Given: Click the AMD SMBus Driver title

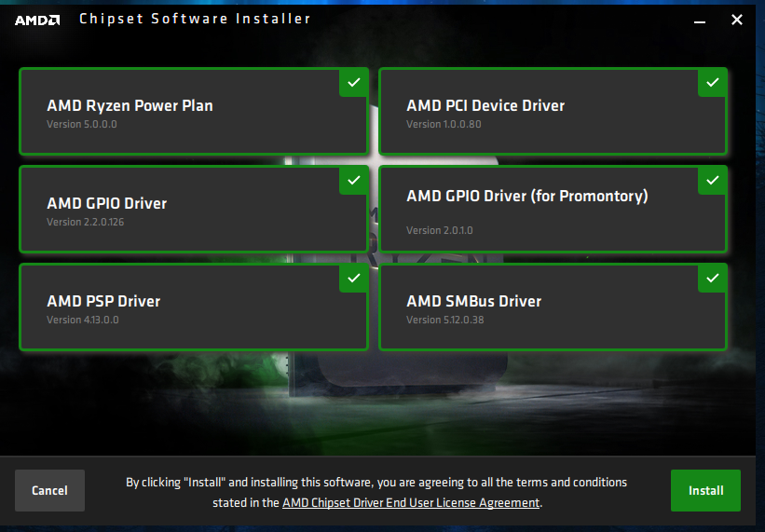Looking at the screenshot, I should (473, 301).
